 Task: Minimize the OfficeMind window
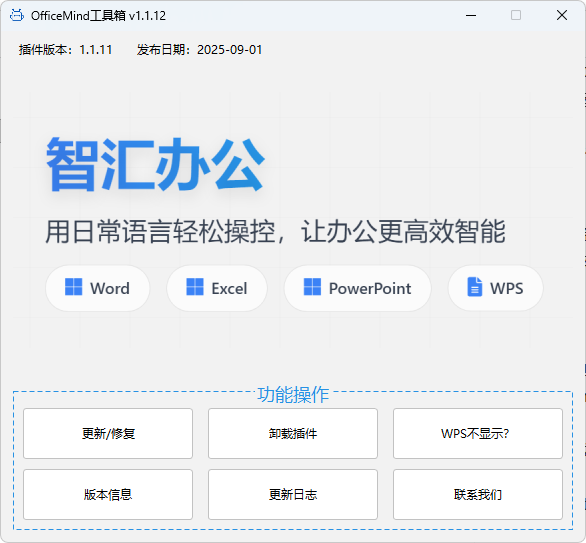click(471, 15)
